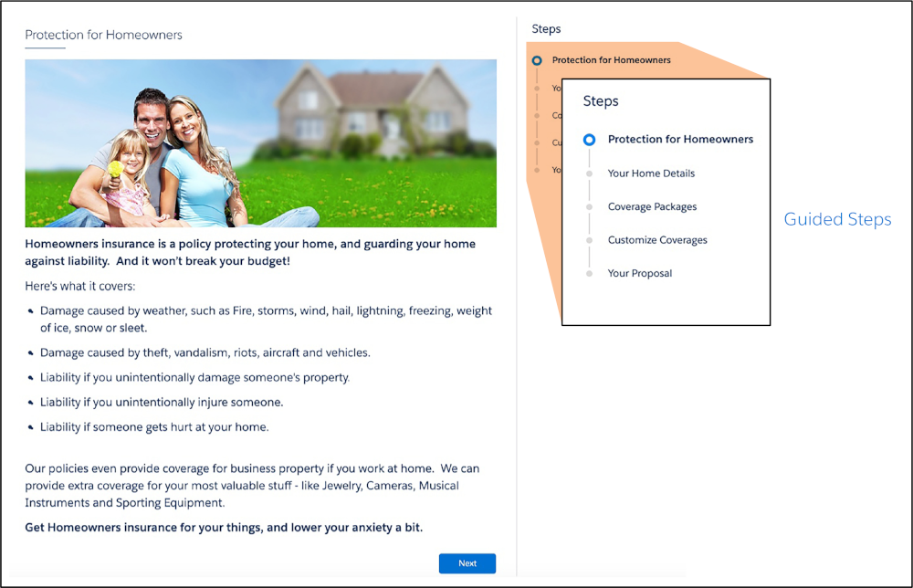Open the Your Home Details step
The width and height of the screenshot is (913, 588).
pos(651,173)
